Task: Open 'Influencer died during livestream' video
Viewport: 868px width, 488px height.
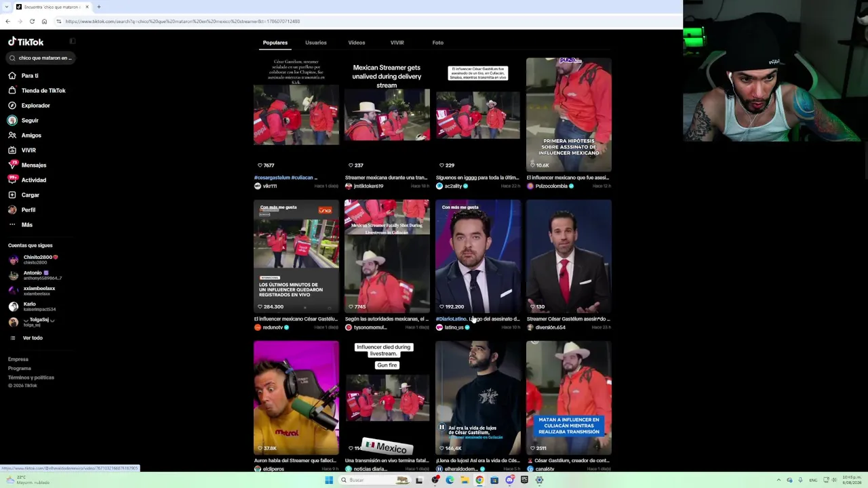Action: tap(387, 398)
